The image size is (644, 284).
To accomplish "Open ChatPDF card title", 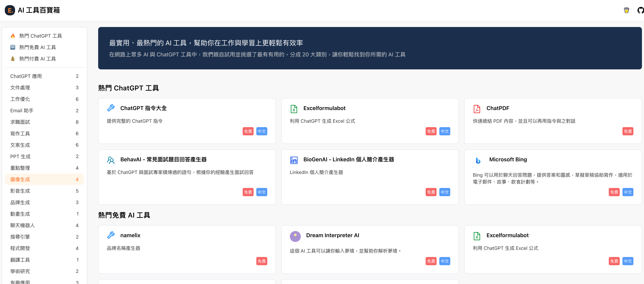I will coord(497,108).
